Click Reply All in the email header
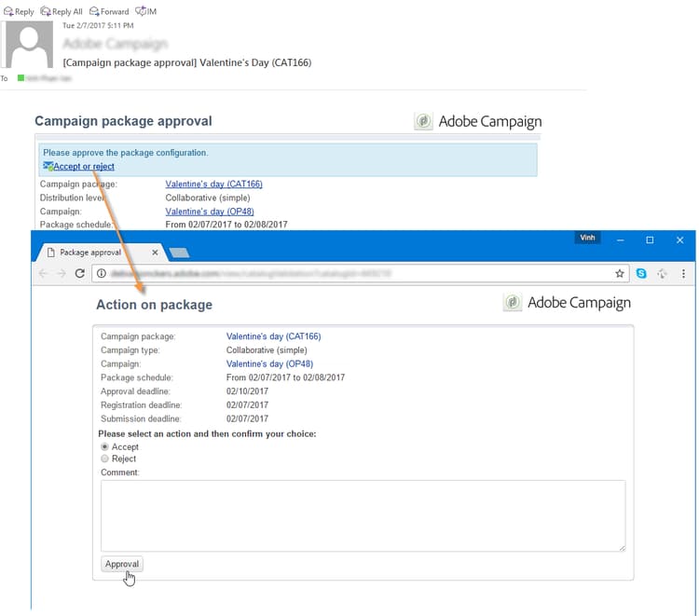This screenshot has width=699, height=616. coord(62,11)
